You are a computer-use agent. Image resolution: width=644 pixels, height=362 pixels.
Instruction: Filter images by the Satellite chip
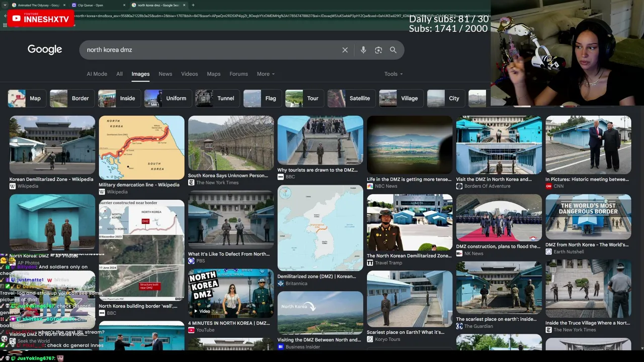[352, 99]
